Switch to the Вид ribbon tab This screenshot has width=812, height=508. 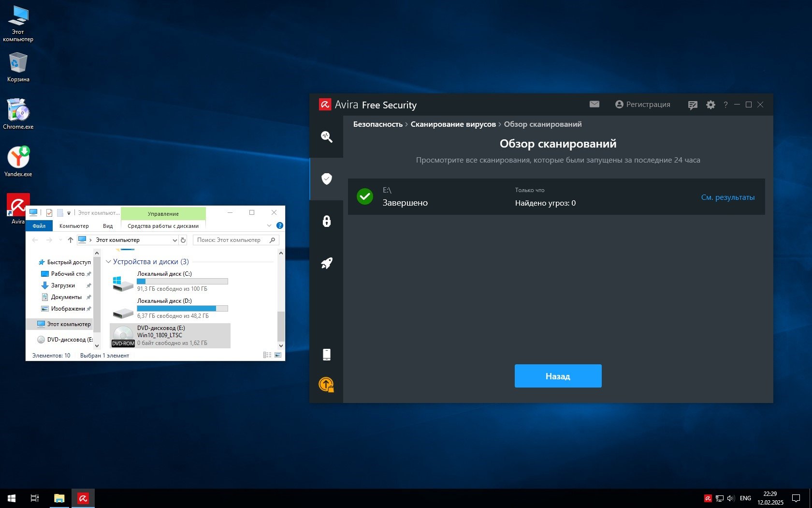click(x=108, y=226)
